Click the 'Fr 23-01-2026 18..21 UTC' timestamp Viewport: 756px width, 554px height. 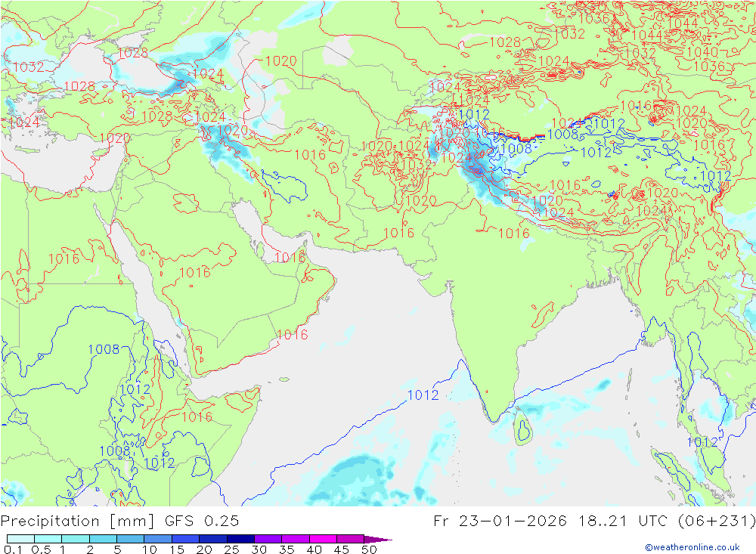coord(550,522)
